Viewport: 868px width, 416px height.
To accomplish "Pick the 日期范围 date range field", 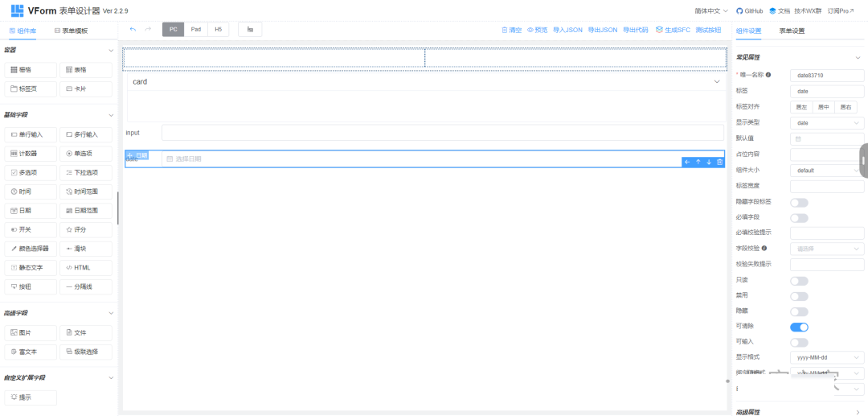I will (86, 211).
